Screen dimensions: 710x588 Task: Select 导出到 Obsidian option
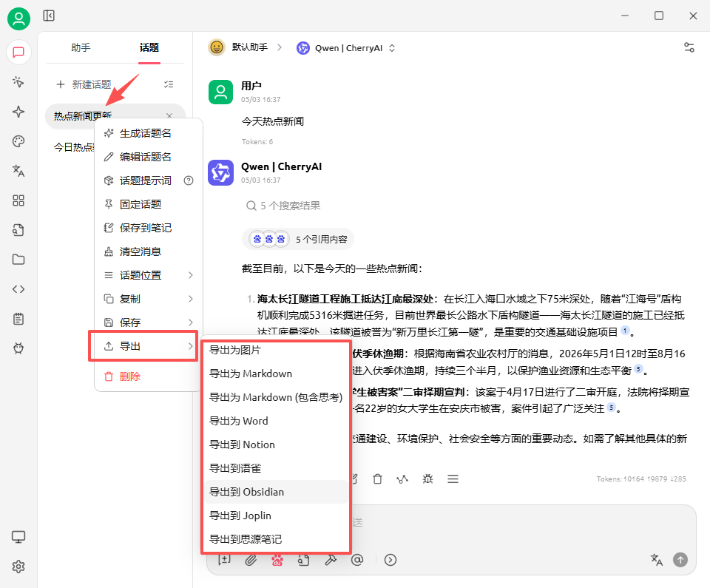coord(276,492)
